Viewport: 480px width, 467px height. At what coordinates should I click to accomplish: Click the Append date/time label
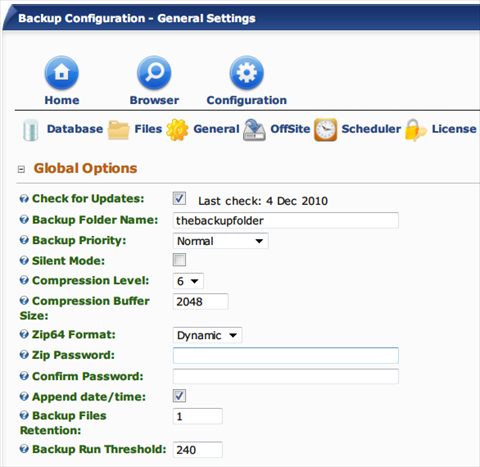pos(89,397)
